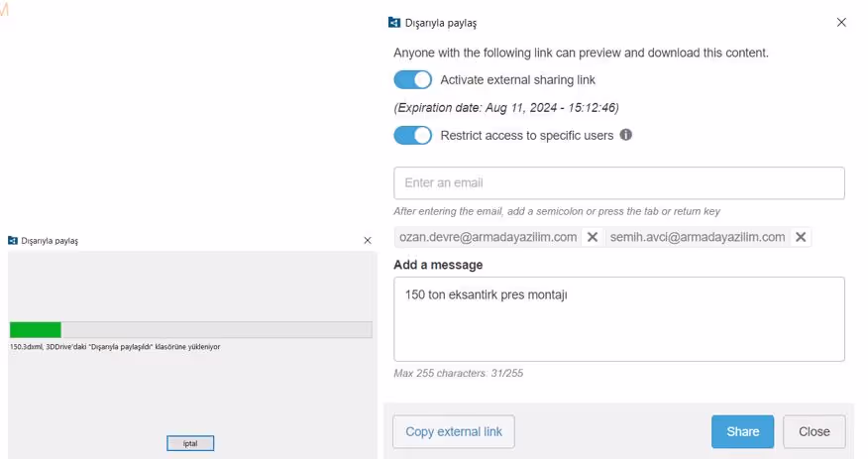Click the 150.3dxml upload status text
868x459 pixels.
pos(115,347)
